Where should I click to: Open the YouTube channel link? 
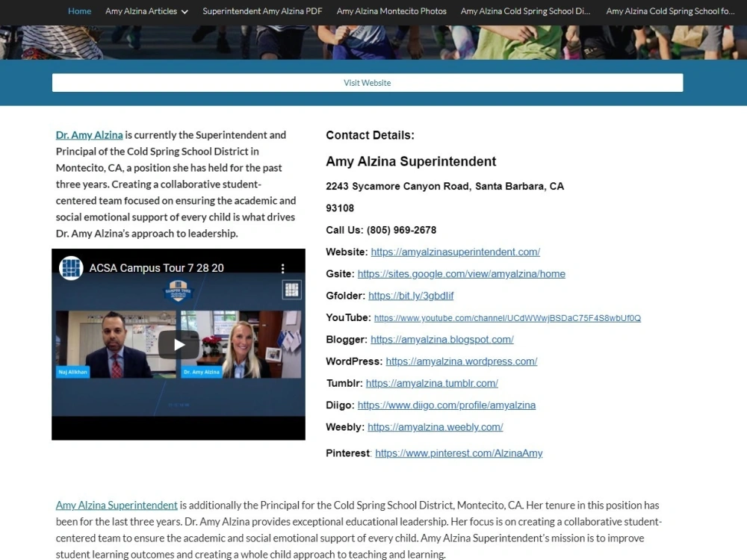[507, 318]
